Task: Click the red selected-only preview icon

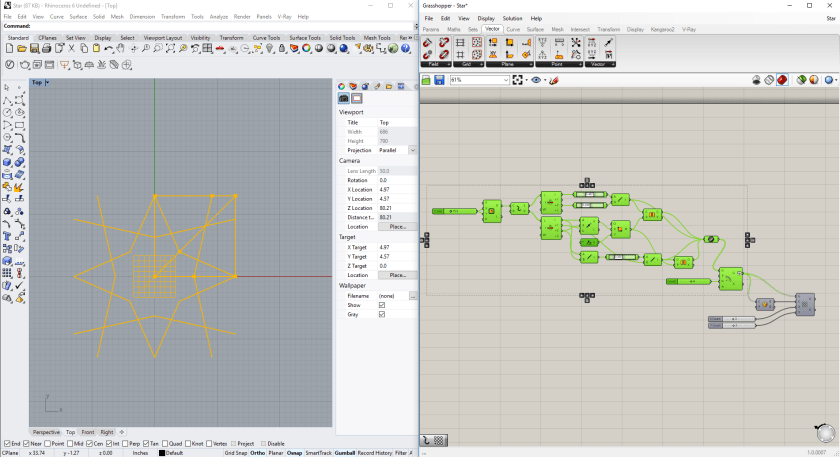Action: point(783,80)
